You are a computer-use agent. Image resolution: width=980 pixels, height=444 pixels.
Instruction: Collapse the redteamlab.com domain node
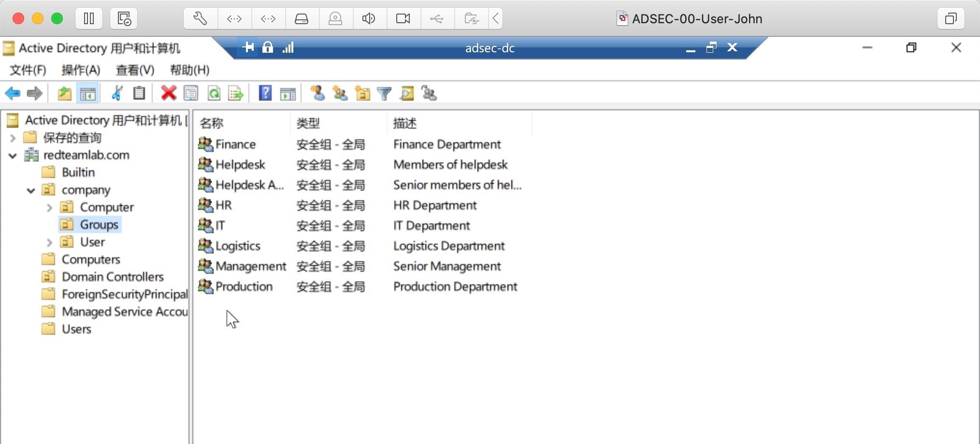point(13,156)
